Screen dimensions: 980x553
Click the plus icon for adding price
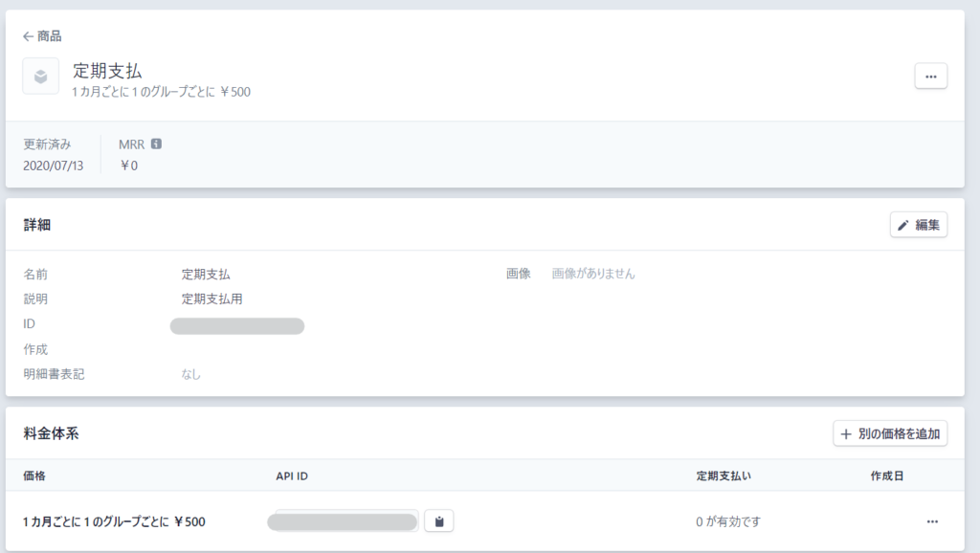[846, 433]
